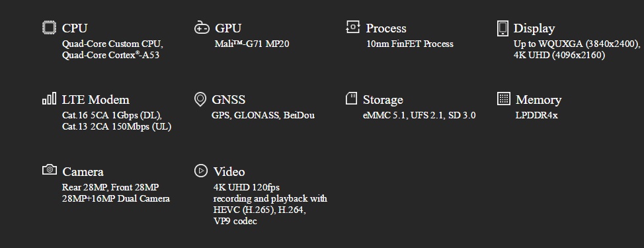The height and width of the screenshot is (248, 644).
Task: Click the Video play icon
Action: [x=201, y=171]
